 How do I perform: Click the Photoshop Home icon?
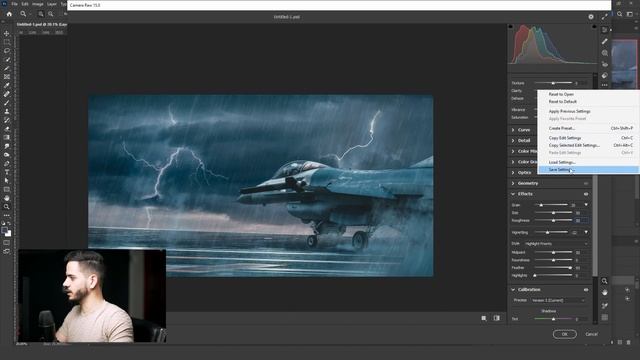tap(9, 14)
